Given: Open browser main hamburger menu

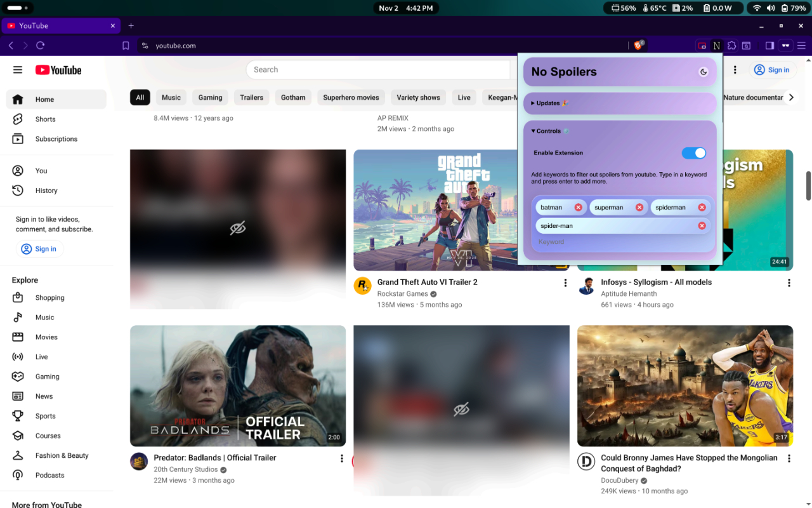Looking at the screenshot, I should 801,46.
